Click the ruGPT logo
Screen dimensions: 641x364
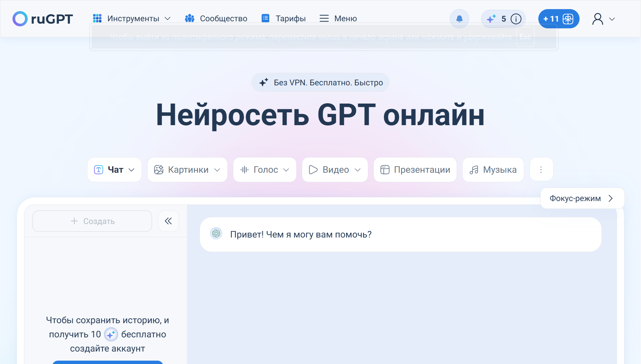(x=43, y=19)
